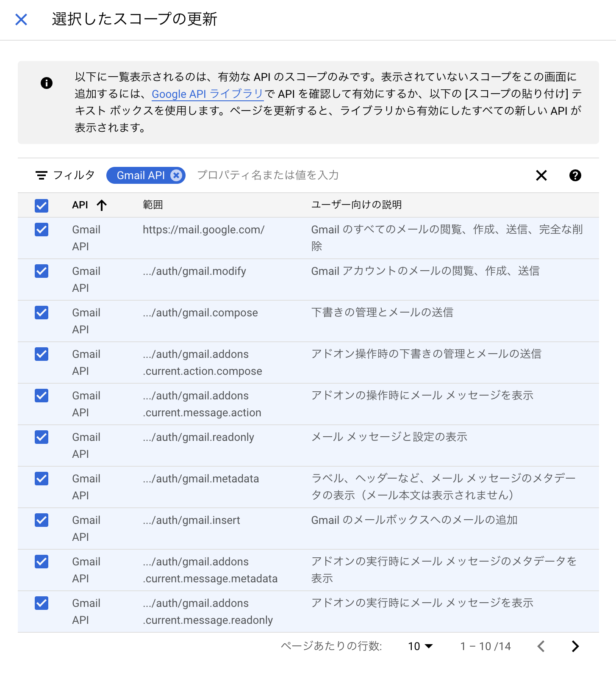Uncheck the gmail.metadata scope checkbox

pos(42,479)
